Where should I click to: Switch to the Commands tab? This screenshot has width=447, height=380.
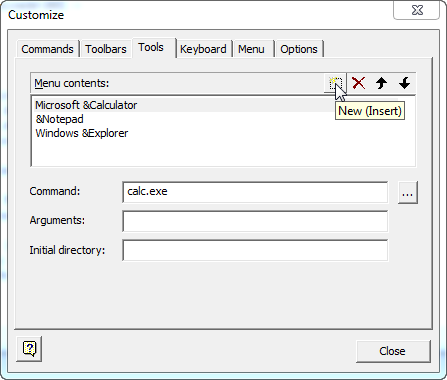[47, 49]
